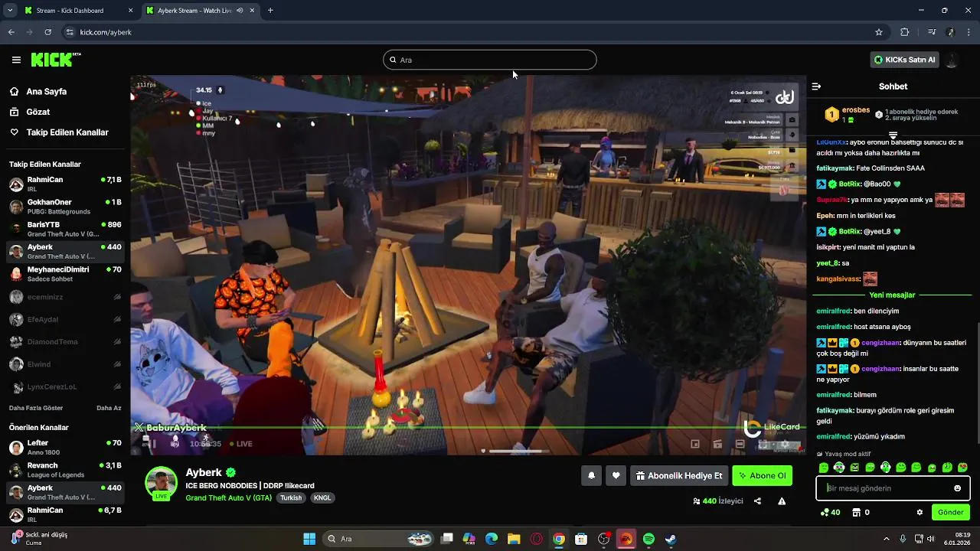Image resolution: width=980 pixels, height=551 pixels.
Task: Toggle follow heart button
Action: pyautogui.click(x=616, y=475)
